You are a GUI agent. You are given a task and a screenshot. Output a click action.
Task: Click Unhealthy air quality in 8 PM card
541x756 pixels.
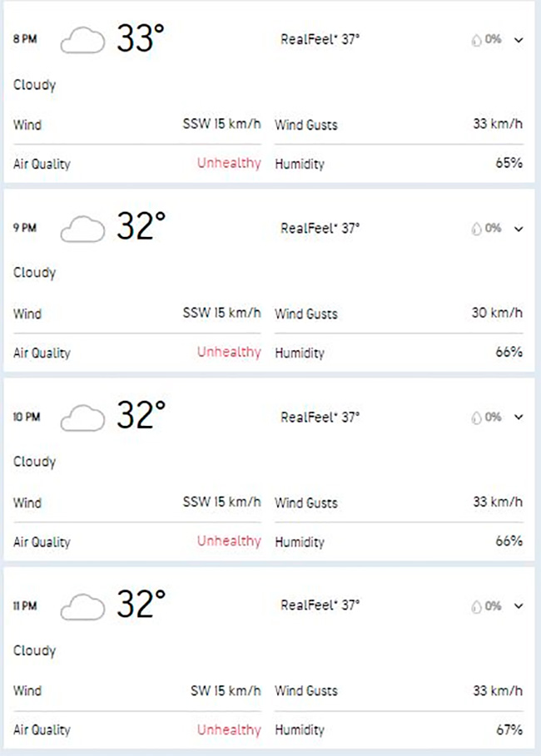point(229,163)
